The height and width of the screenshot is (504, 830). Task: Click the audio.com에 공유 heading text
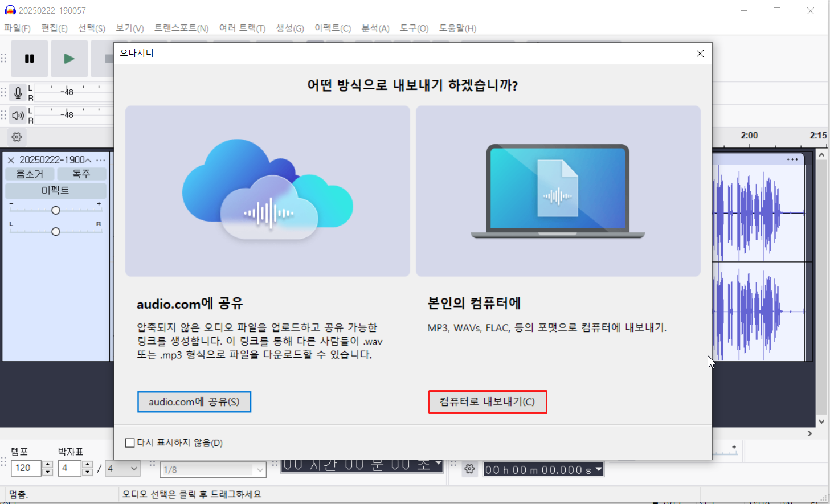pos(190,304)
